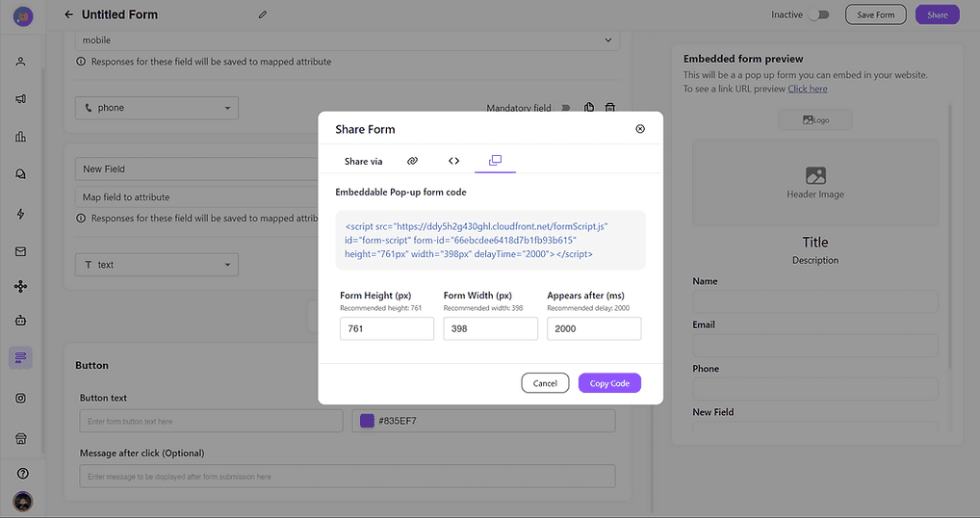Click the Form Height input field
980x518 pixels.
(387, 328)
